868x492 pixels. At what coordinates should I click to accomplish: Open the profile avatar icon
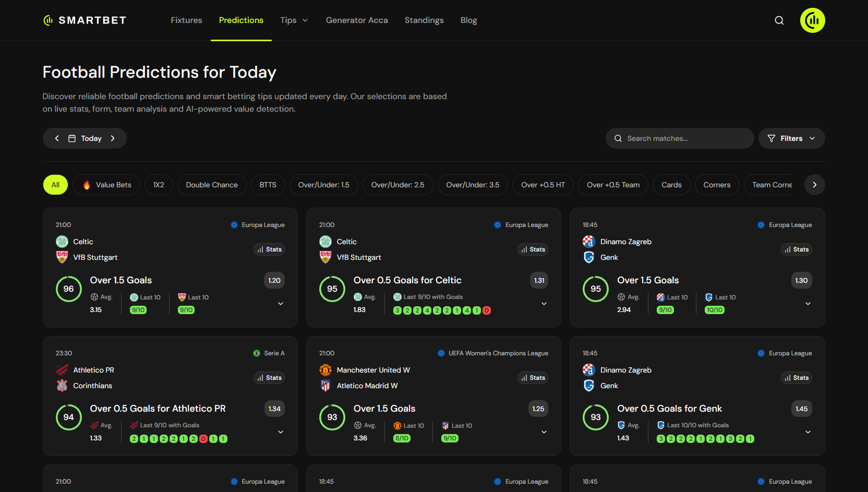click(x=813, y=20)
